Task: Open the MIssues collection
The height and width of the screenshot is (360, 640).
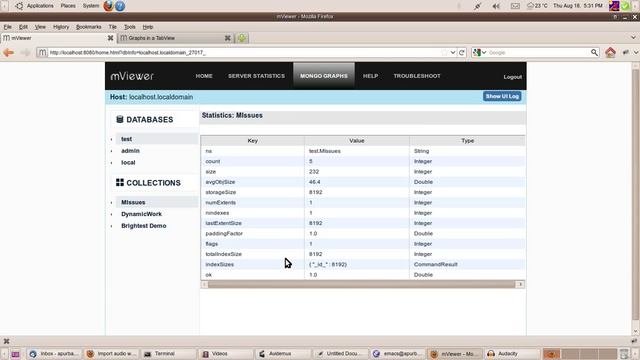Action: pyautogui.click(x=133, y=202)
